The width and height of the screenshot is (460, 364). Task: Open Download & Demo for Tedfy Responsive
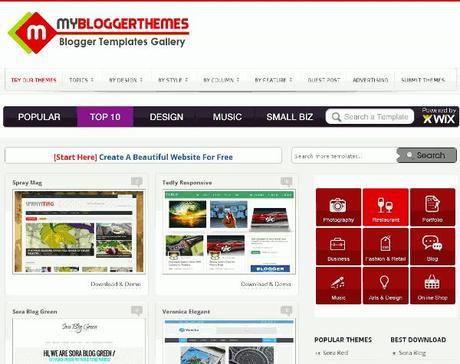[x=266, y=284]
